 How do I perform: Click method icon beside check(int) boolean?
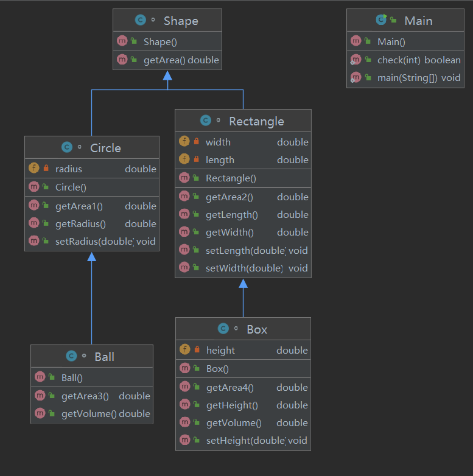click(356, 60)
